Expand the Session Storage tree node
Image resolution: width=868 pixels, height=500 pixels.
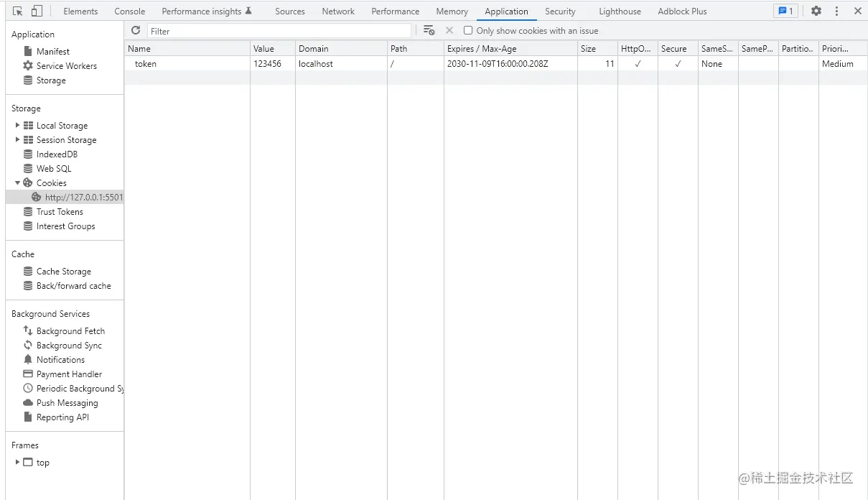click(17, 139)
